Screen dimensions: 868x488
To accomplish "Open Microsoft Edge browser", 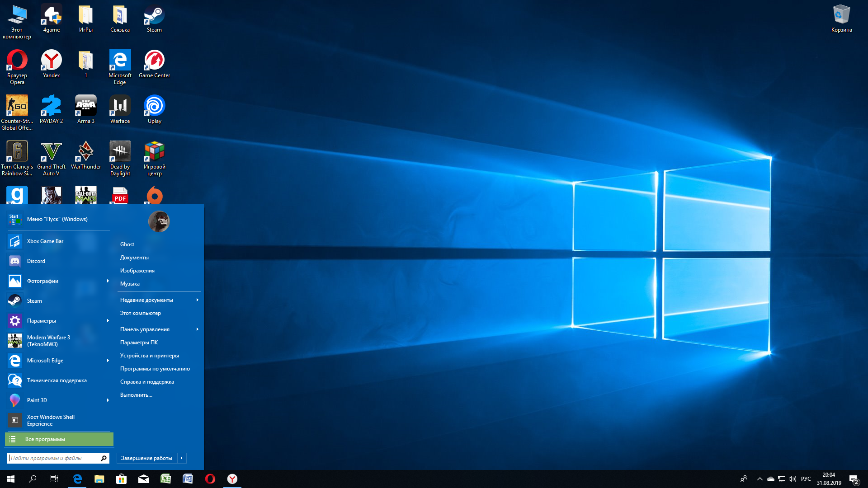I will point(77,479).
